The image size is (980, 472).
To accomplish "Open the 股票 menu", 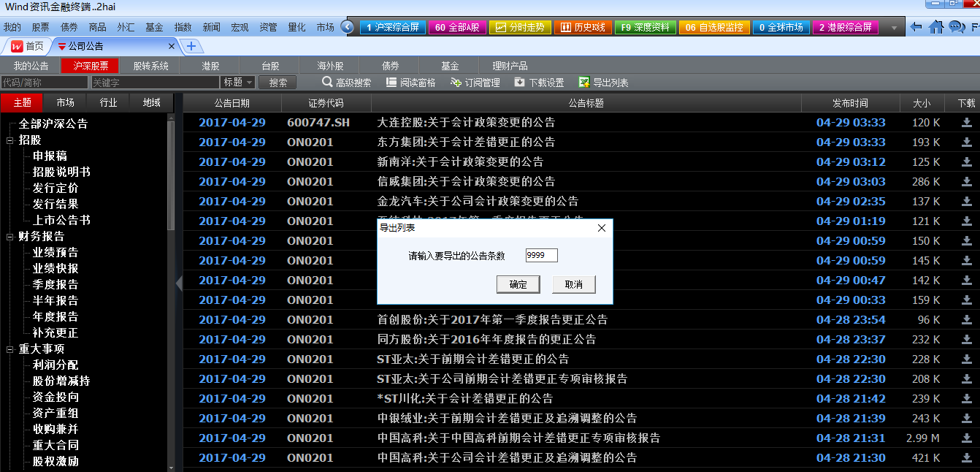I will [x=41, y=28].
